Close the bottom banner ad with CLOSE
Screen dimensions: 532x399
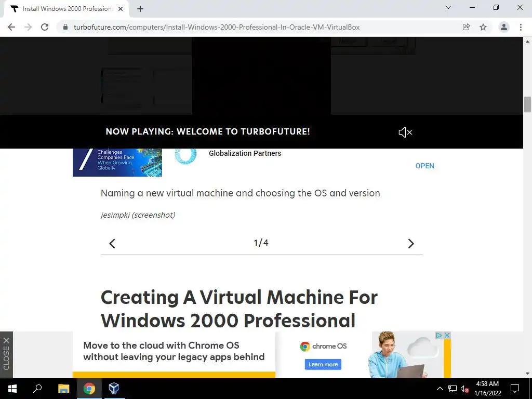tap(6, 355)
